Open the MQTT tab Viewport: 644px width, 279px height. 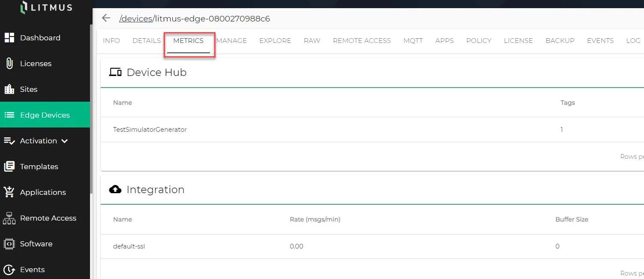[413, 41]
